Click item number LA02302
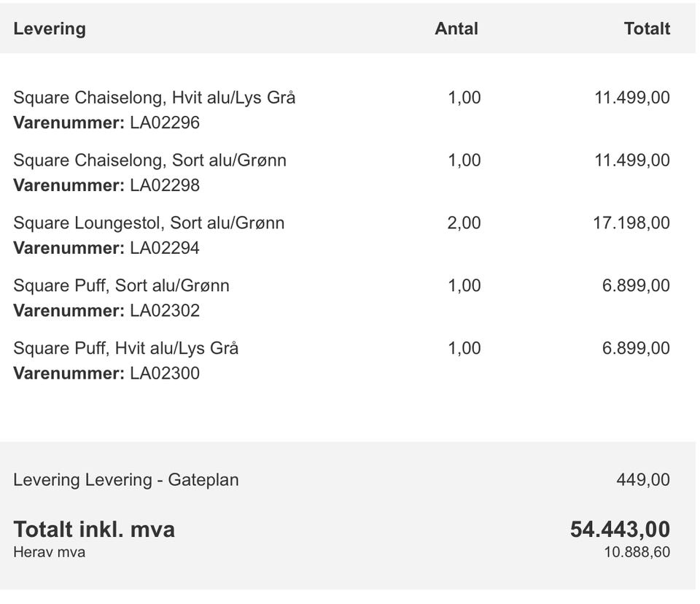Viewport: 700px width, 604px height. point(165,310)
